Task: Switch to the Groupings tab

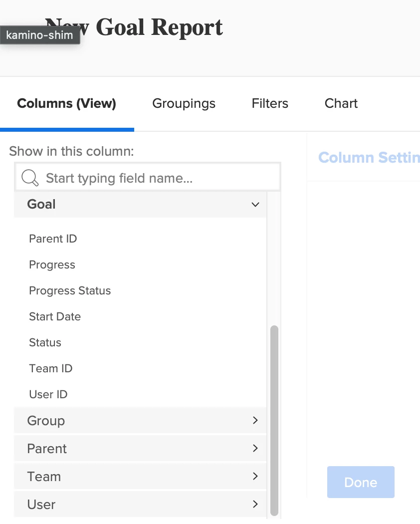Action: click(184, 104)
